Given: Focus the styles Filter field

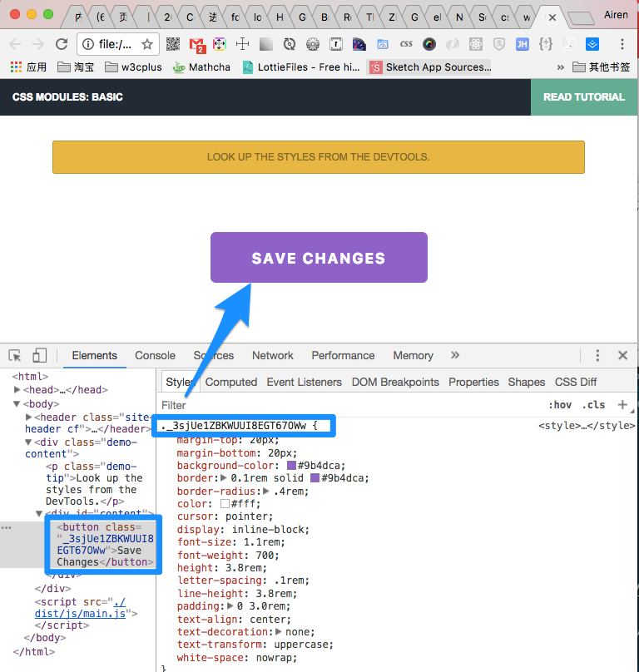Looking at the screenshot, I should pyautogui.click(x=352, y=405).
